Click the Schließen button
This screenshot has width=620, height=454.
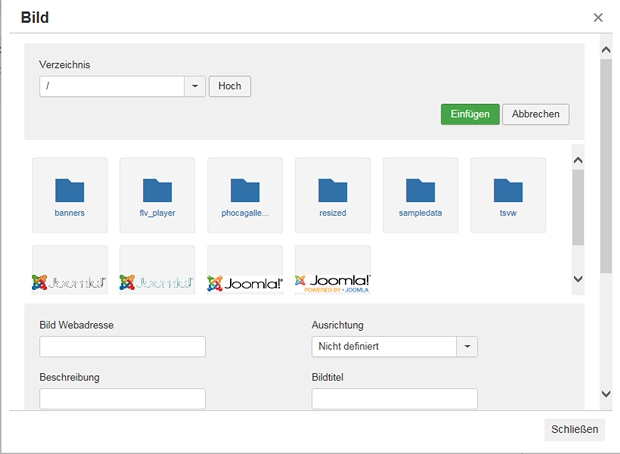[574, 429]
